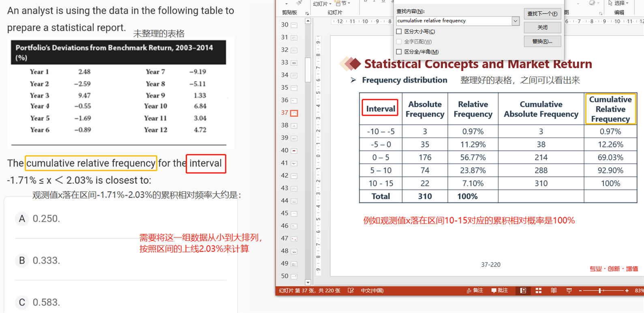Open the 幻灯片 new slide dropdown
The height and width of the screenshot is (313, 644).
tap(323, 4)
